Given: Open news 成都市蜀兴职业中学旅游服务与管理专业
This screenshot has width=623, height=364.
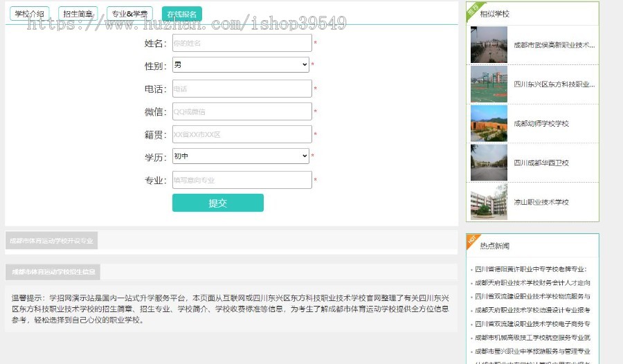Looking at the screenshot, I should pyautogui.click(x=532, y=352).
